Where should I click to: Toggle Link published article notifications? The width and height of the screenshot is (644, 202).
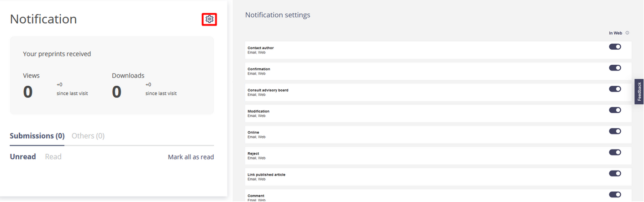[615, 173]
